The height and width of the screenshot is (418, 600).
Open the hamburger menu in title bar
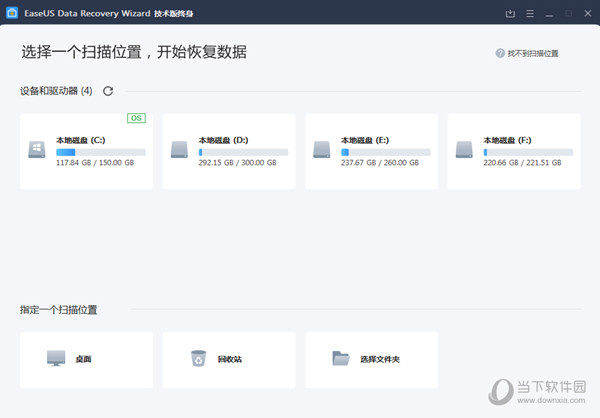pos(530,14)
